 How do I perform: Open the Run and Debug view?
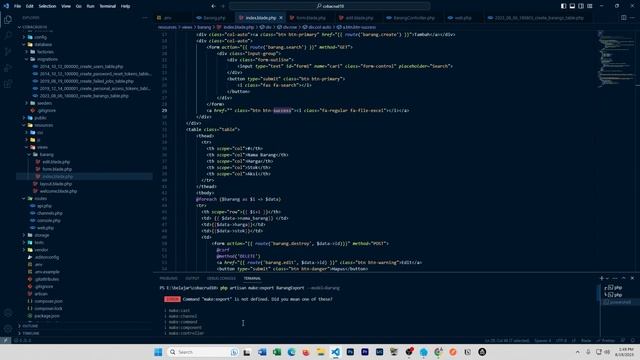tap(8, 68)
